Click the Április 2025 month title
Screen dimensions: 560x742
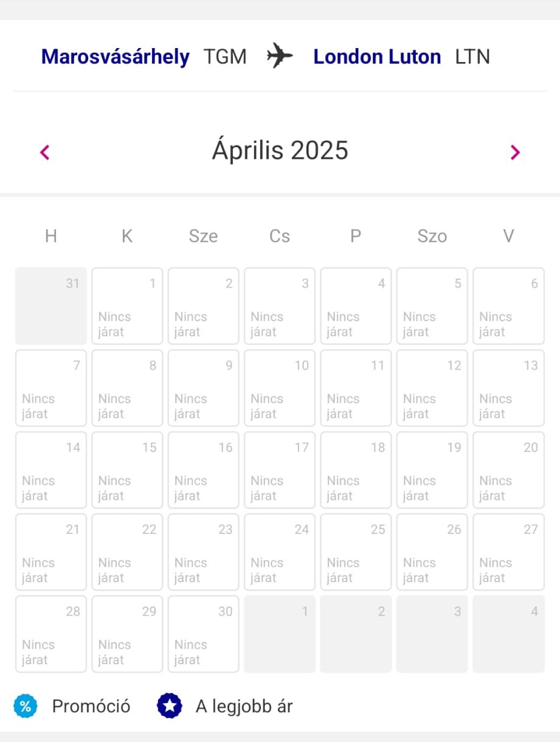click(x=280, y=150)
